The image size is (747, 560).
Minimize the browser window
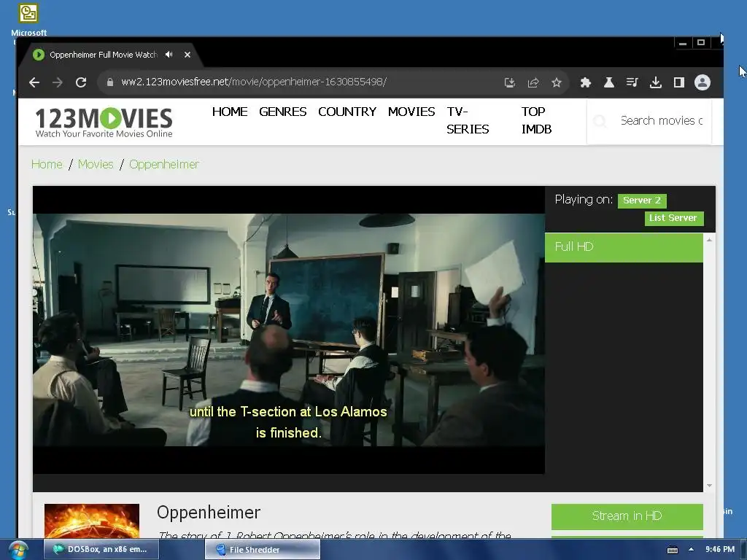pos(683,43)
